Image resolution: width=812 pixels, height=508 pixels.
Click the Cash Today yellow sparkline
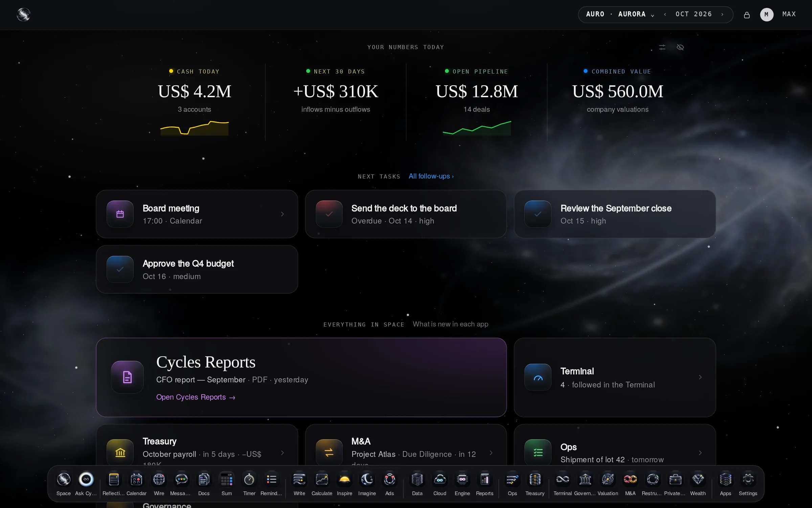[195, 128]
